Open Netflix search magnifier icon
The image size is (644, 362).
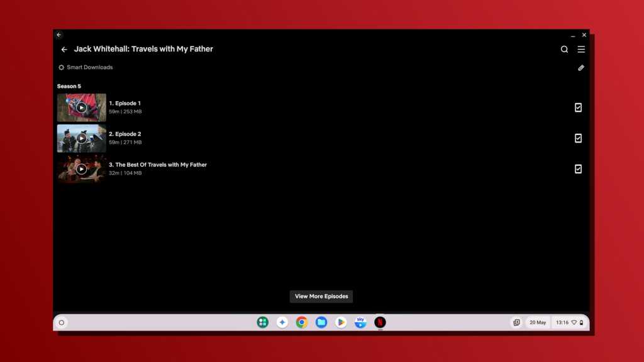[564, 49]
